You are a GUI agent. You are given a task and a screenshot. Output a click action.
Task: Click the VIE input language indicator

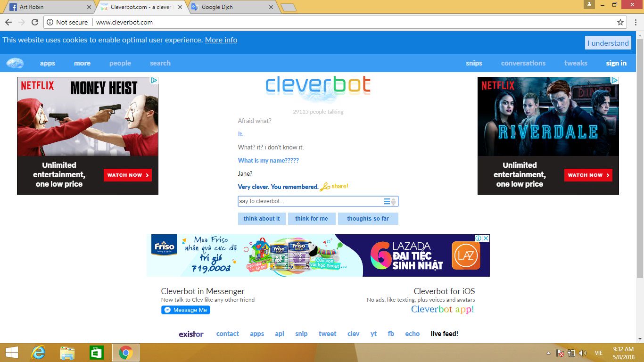pos(599,353)
